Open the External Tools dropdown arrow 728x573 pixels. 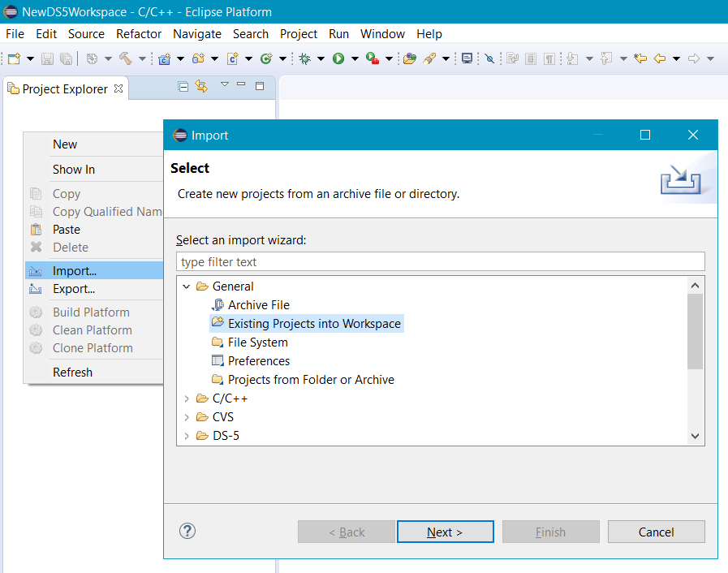[x=389, y=58]
